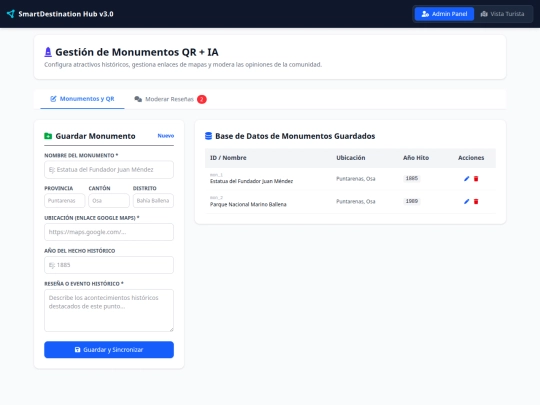This screenshot has height=405, width=540.
Task: Edit Parque Nacional Marino Ballena entry
Action: [466, 201]
